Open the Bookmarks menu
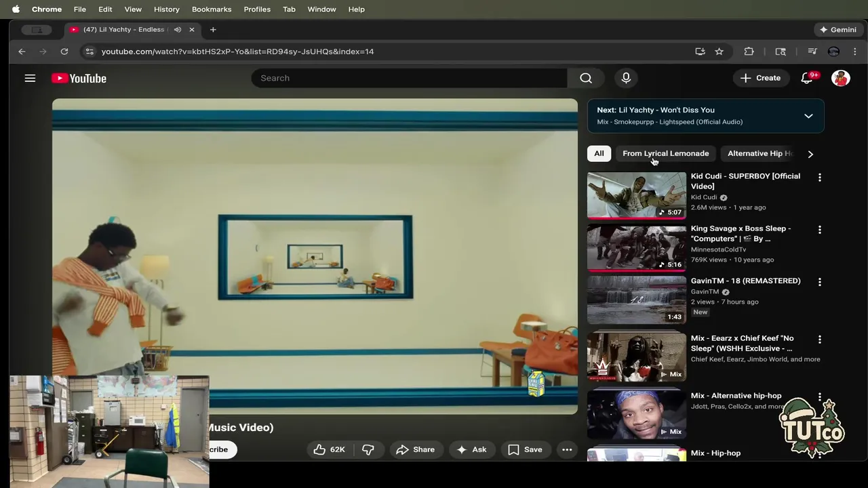 212,9
